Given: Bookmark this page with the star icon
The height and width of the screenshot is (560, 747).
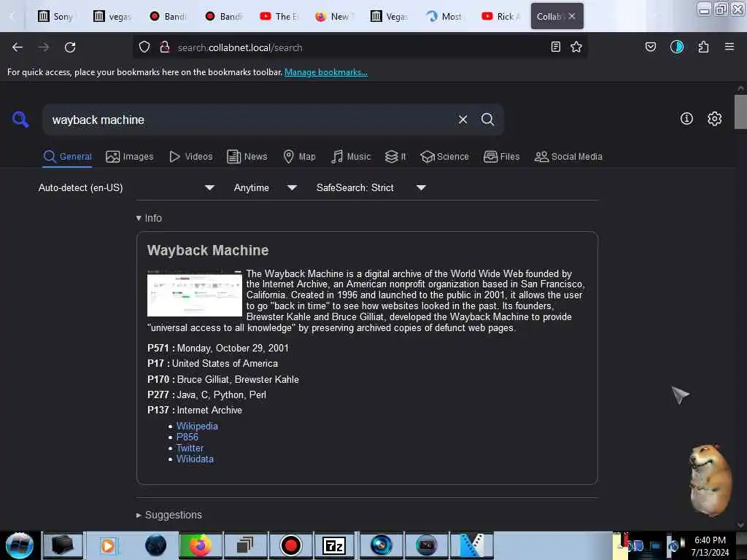Looking at the screenshot, I should click(x=576, y=47).
